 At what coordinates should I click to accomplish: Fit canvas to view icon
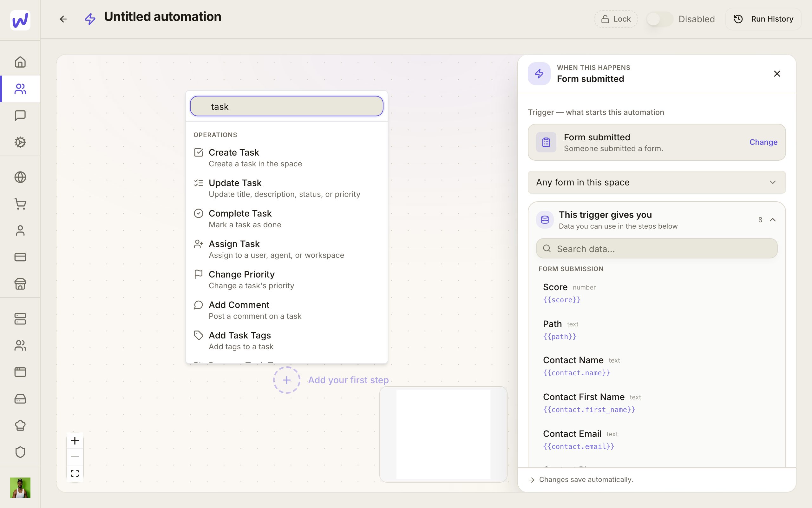pyautogui.click(x=75, y=473)
